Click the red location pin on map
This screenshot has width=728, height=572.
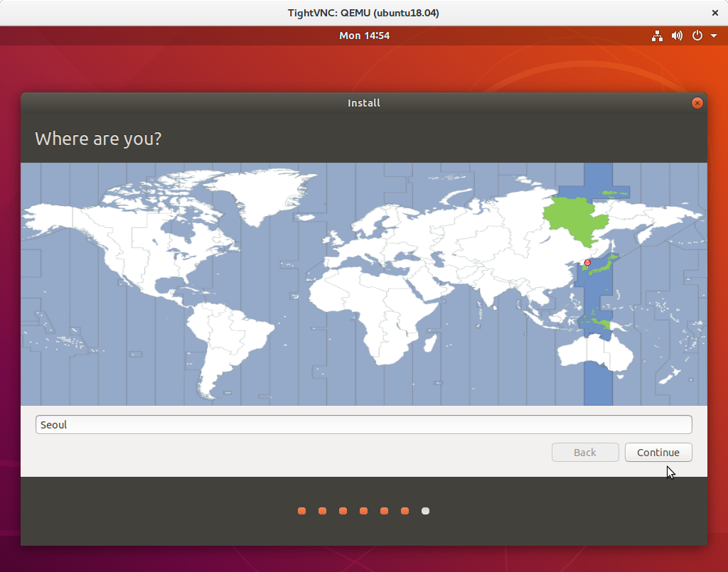[x=587, y=263]
